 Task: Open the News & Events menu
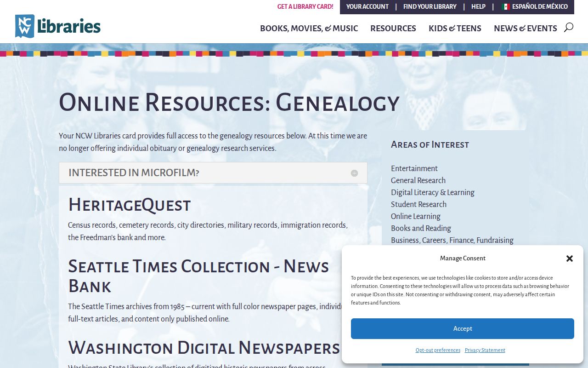coord(526,29)
